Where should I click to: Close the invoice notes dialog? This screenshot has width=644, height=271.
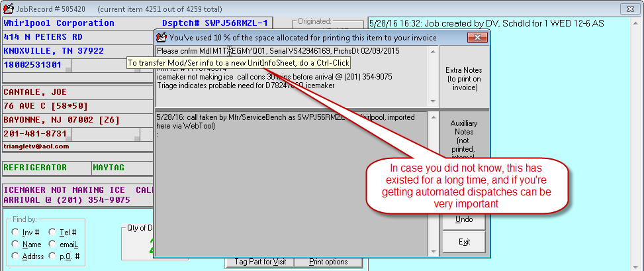pyautogui.click(x=474, y=38)
